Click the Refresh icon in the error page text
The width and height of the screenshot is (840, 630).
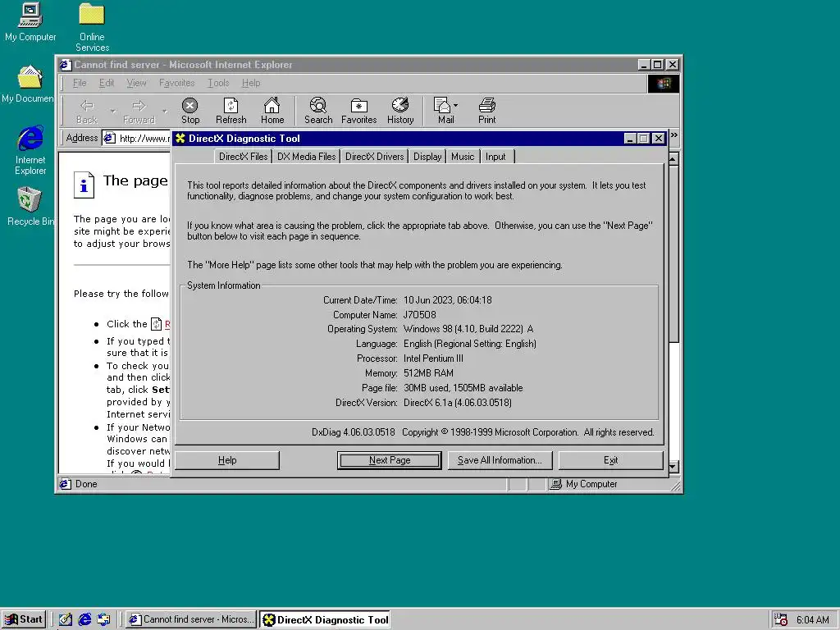pos(156,324)
